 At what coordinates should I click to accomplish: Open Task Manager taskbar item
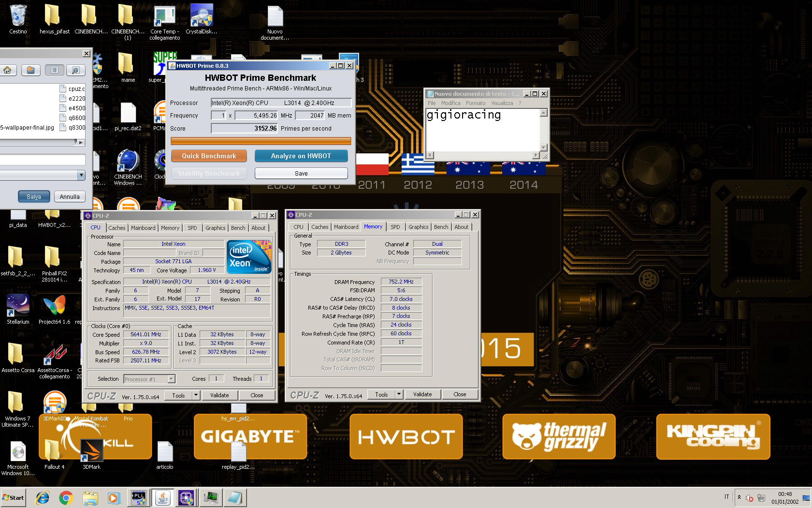211,497
